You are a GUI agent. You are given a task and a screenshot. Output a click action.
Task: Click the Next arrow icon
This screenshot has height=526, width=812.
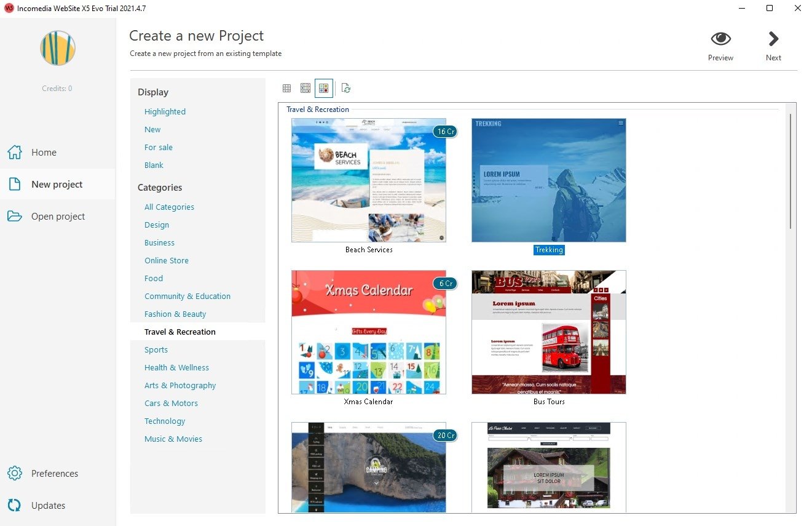[x=773, y=39]
